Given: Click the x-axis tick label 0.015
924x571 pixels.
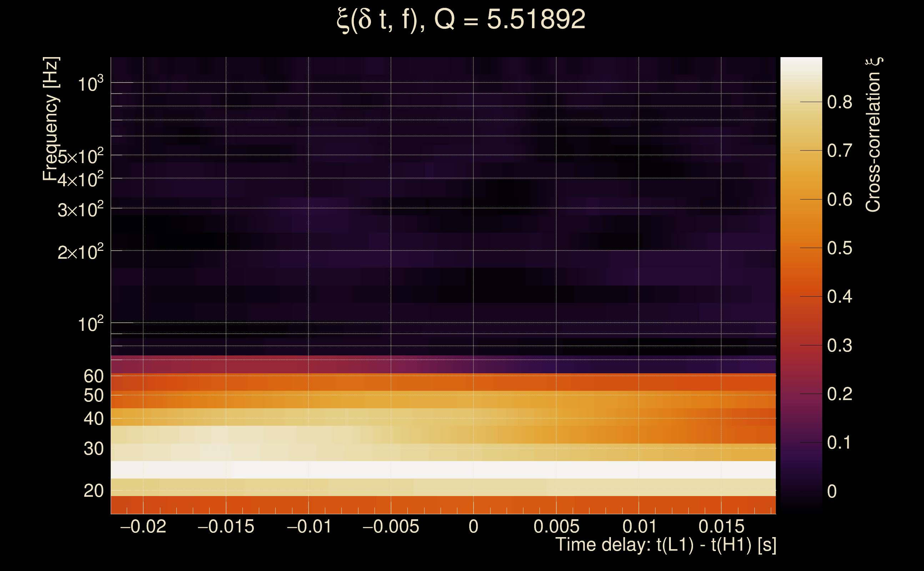Looking at the screenshot, I should (x=721, y=527).
